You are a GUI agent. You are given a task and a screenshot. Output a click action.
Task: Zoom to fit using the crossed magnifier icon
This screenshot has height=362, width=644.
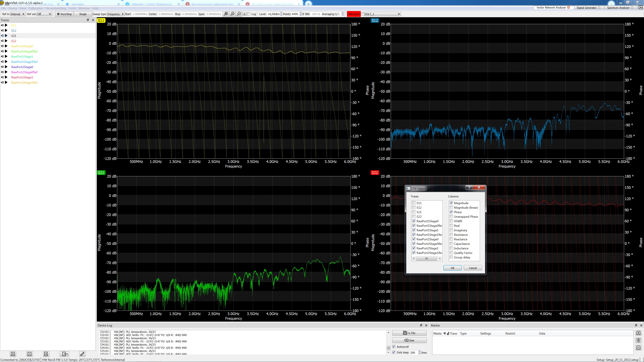click(226, 14)
